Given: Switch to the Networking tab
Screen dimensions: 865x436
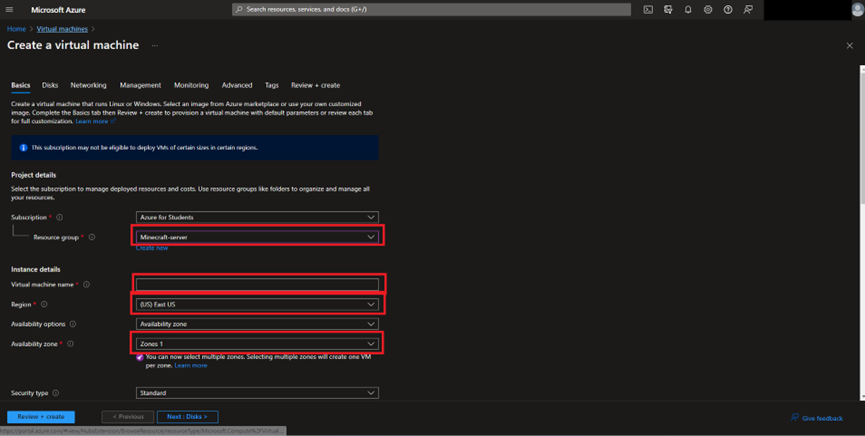Looking at the screenshot, I should tap(88, 86).
